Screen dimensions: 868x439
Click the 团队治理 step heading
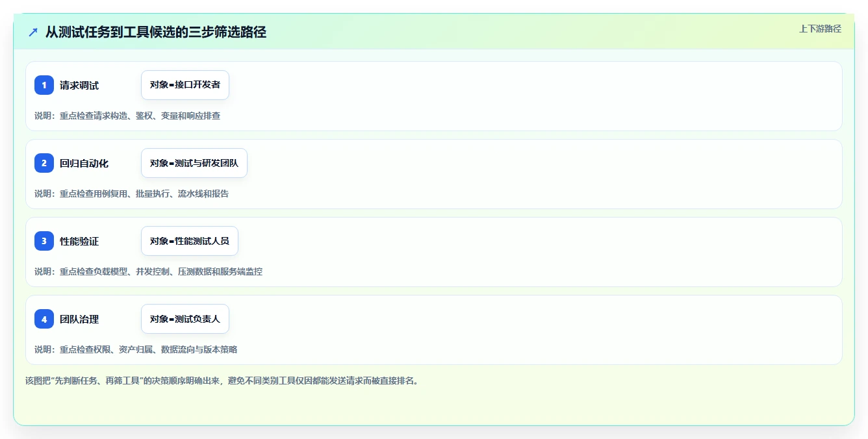click(x=79, y=319)
